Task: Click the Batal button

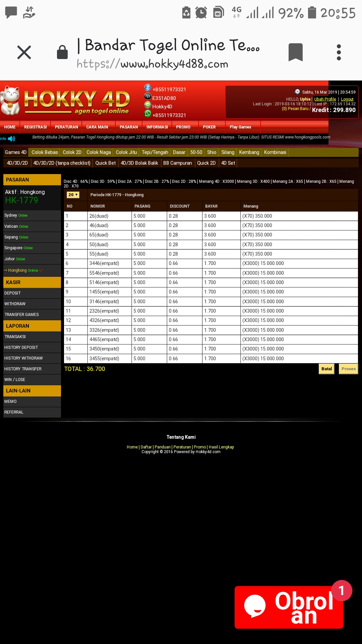Action: 326,369
